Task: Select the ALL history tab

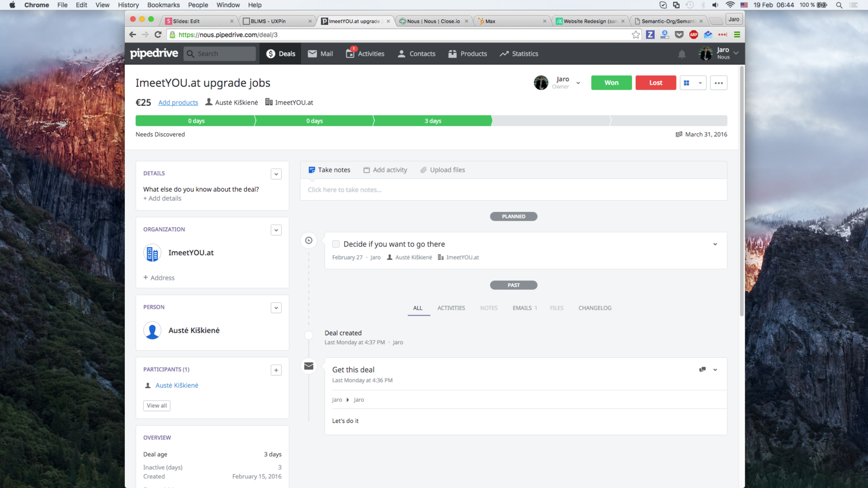Action: click(418, 308)
